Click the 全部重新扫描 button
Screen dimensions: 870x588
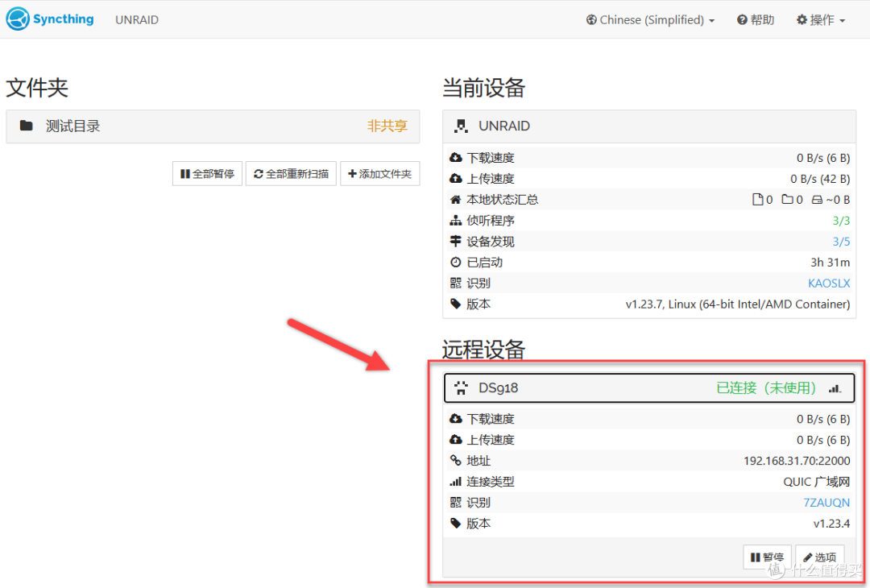pyautogui.click(x=291, y=174)
